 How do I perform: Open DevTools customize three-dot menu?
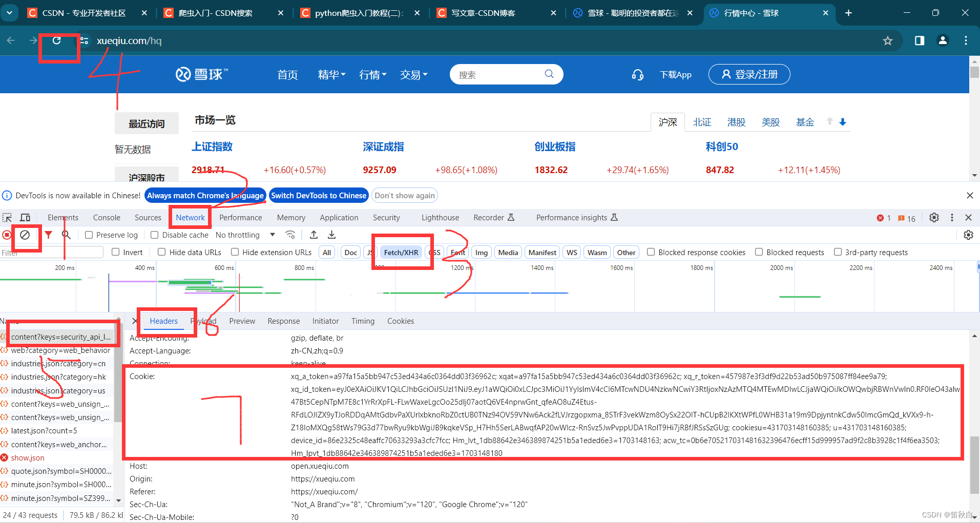[952, 217]
